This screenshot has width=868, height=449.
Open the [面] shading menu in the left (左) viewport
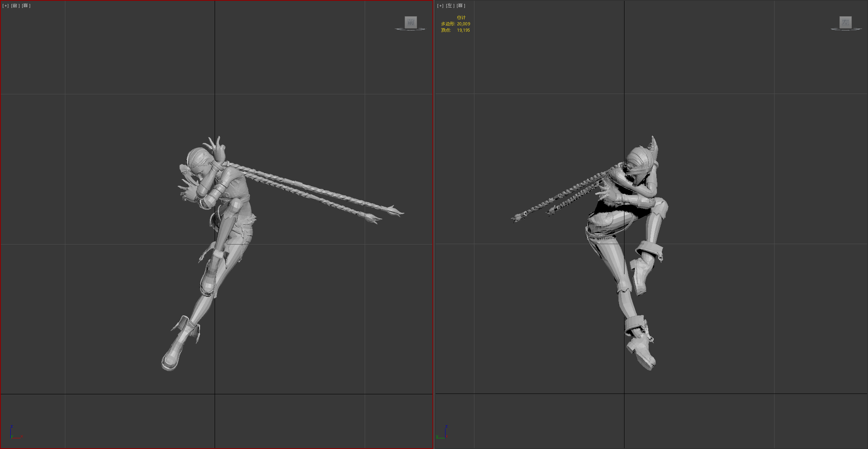pyautogui.click(x=461, y=6)
